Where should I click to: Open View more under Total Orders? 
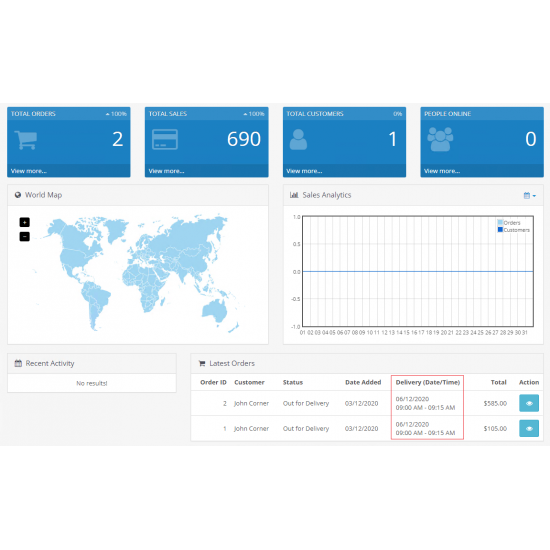29,171
